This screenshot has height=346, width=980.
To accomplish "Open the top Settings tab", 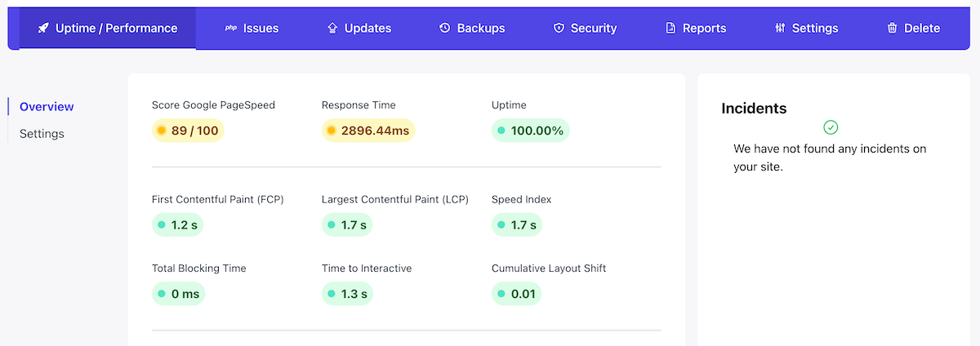I will coord(806,28).
